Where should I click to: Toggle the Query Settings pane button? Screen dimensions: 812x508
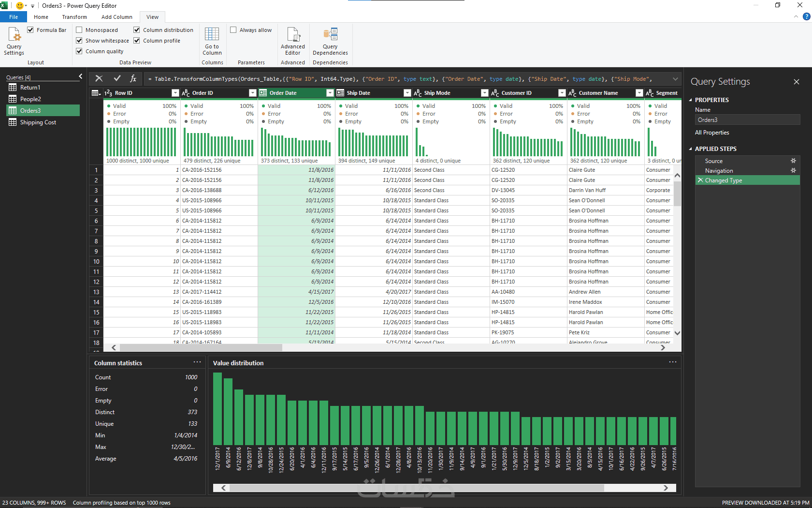pyautogui.click(x=14, y=41)
